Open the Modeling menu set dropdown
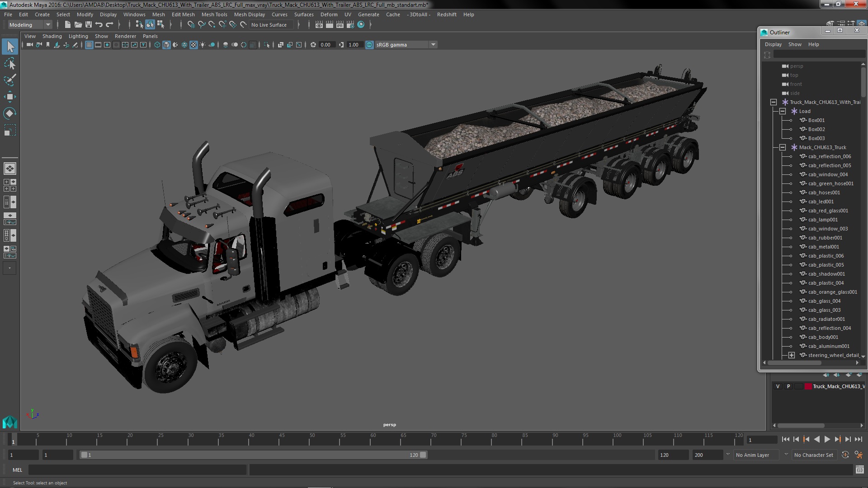The width and height of the screenshot is (868, 488). [30, 25]
